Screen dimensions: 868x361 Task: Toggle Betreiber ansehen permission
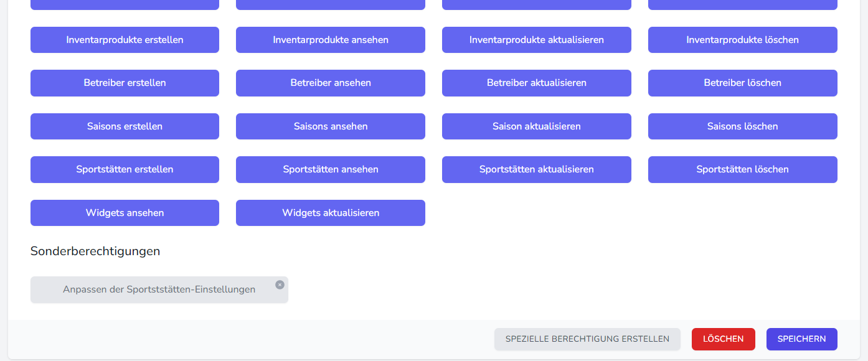point(330,83)
